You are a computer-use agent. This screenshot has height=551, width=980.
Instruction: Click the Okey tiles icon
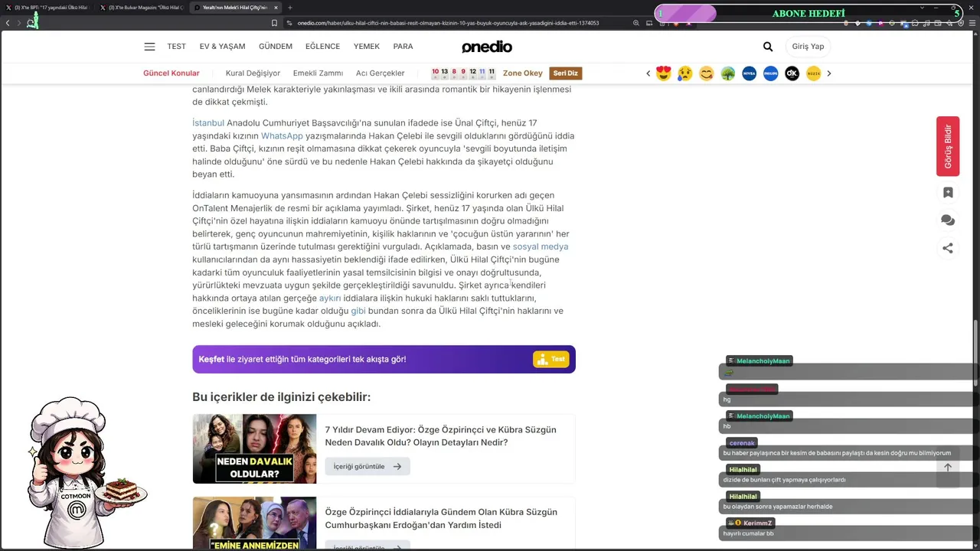463,73
